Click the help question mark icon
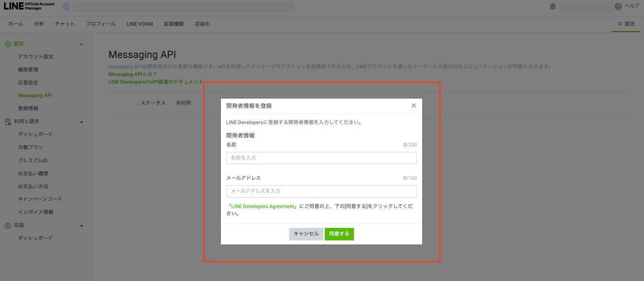Screen dimensions: 644x281 pos(618,6)
